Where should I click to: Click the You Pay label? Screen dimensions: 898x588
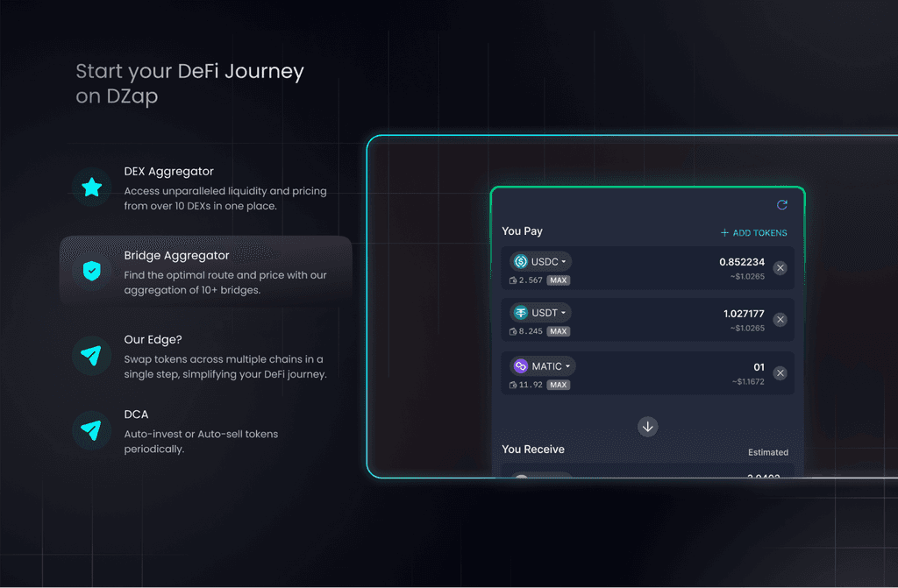(522, 230)
